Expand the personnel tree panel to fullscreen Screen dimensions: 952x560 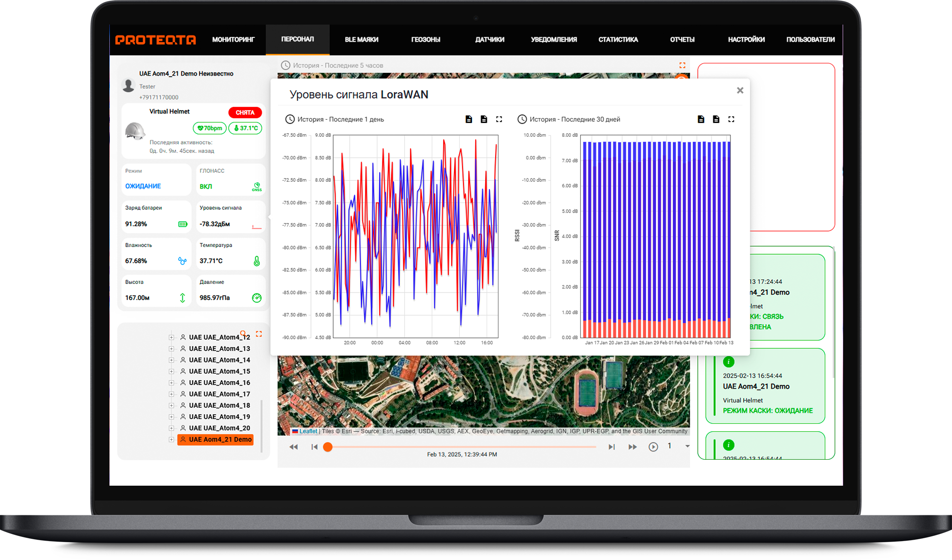259,334
